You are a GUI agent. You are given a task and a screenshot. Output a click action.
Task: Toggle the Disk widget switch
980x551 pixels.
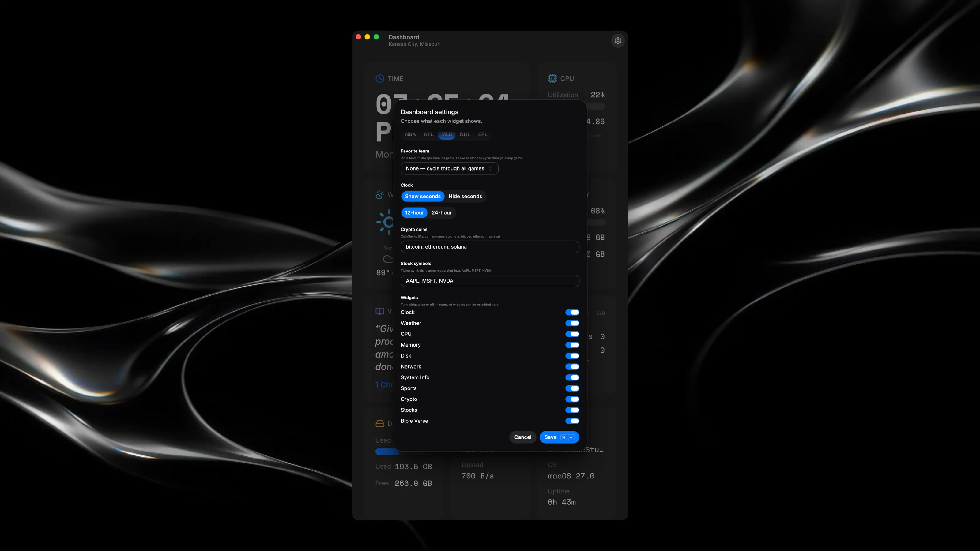572,355
